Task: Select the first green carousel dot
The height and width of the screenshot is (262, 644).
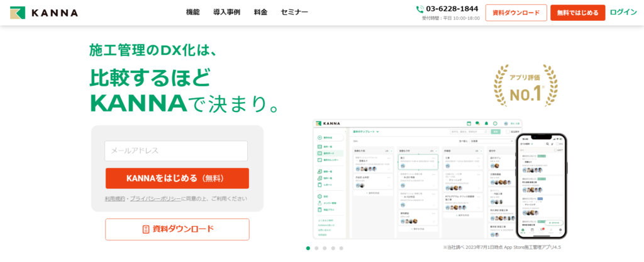Action: 308,248
